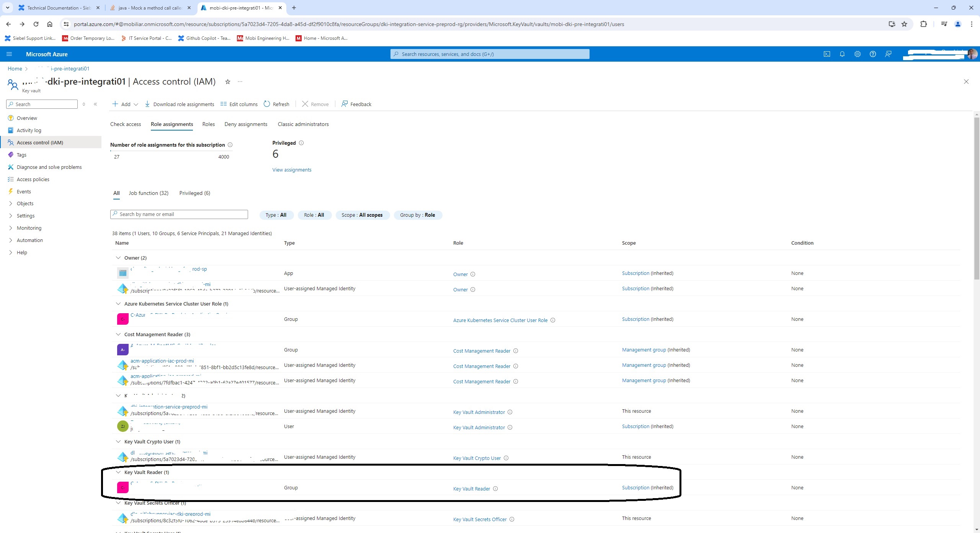
Task: Click View assignments link
Action: click(292, 169)
